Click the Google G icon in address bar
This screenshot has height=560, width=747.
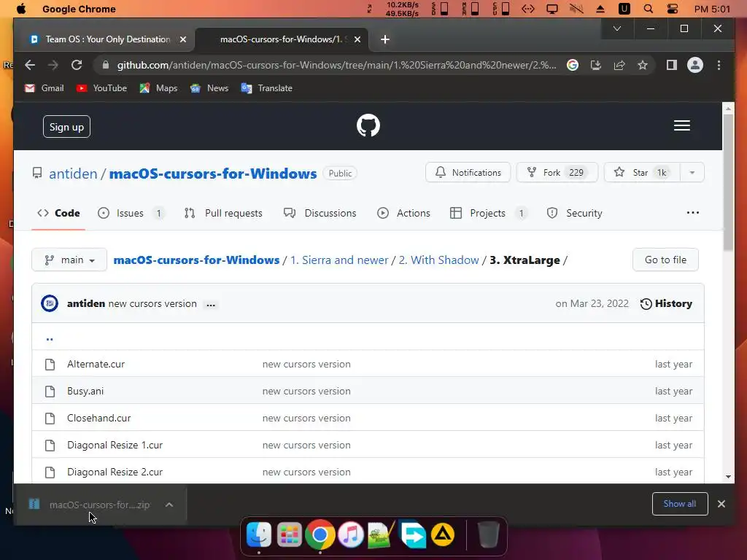tap(573, 65)
